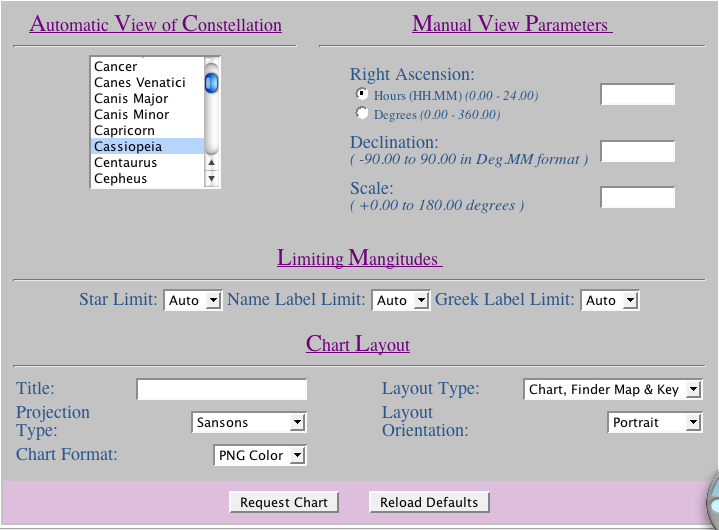Open the Limiting Mangitudes link

click(360, 258)
